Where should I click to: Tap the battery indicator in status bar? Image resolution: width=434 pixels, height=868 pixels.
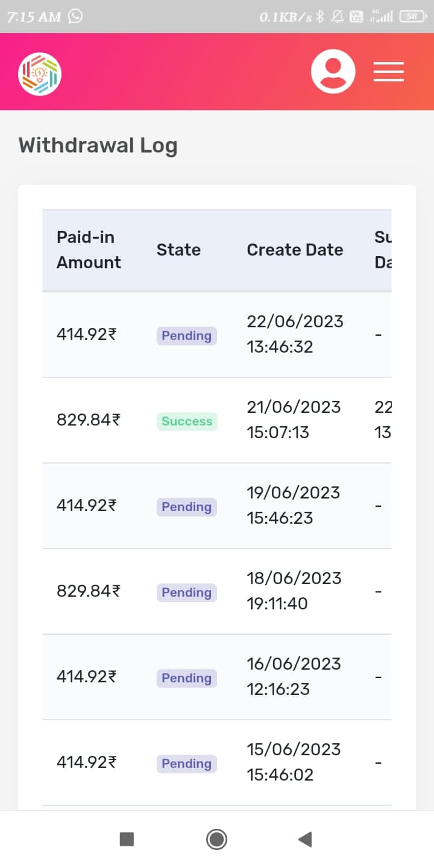[413, 17]
